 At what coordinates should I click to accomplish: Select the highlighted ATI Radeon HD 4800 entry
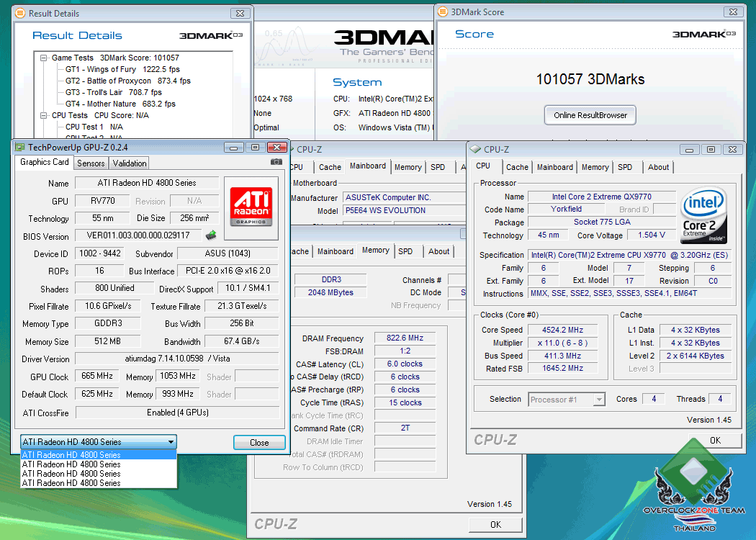coord(99,454)
